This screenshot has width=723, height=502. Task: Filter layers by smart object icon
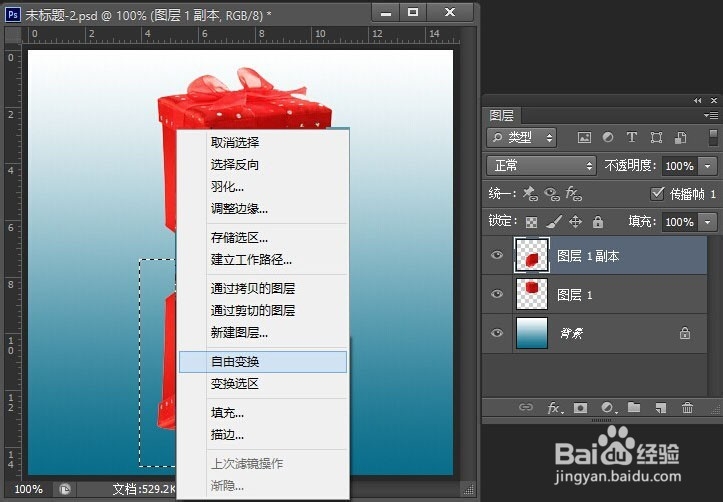coord(681,137)
